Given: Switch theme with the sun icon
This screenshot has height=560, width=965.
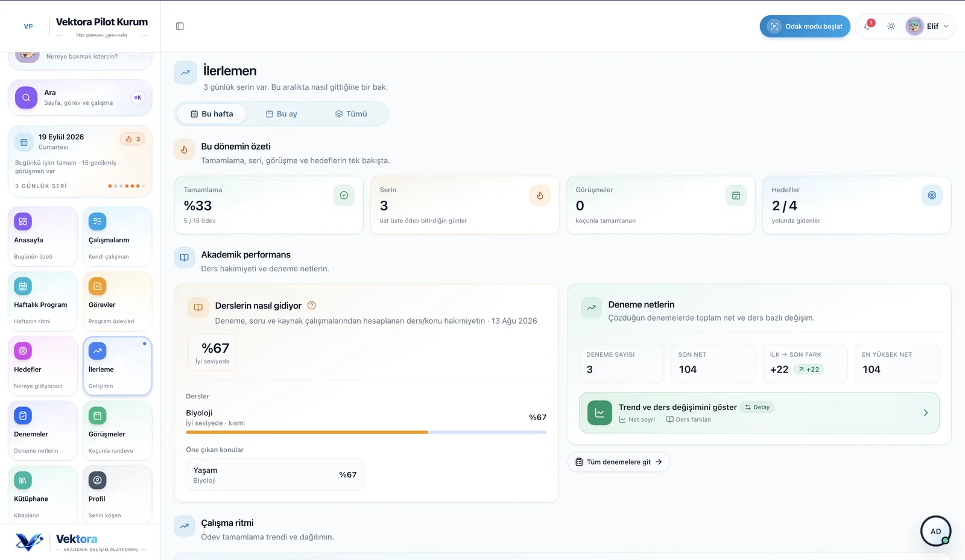Looking at the screenshot, I should point(891,27).
